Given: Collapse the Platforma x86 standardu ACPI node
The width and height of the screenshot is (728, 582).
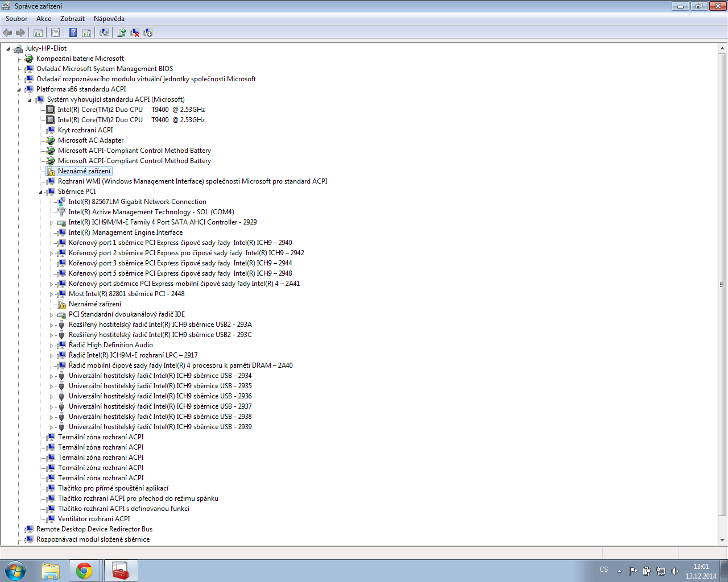Looking at the screenshot, I should point(19,90).
